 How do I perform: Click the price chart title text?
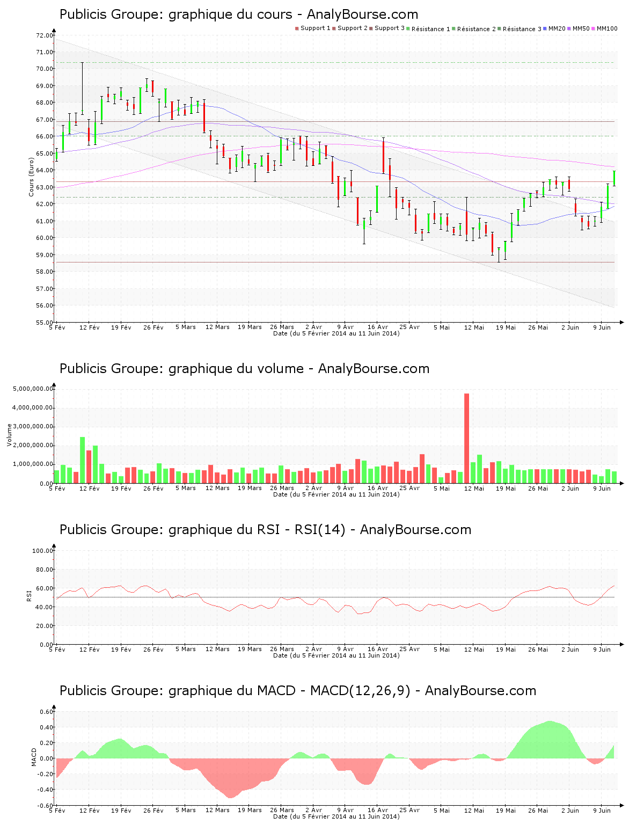click(238, 14)
